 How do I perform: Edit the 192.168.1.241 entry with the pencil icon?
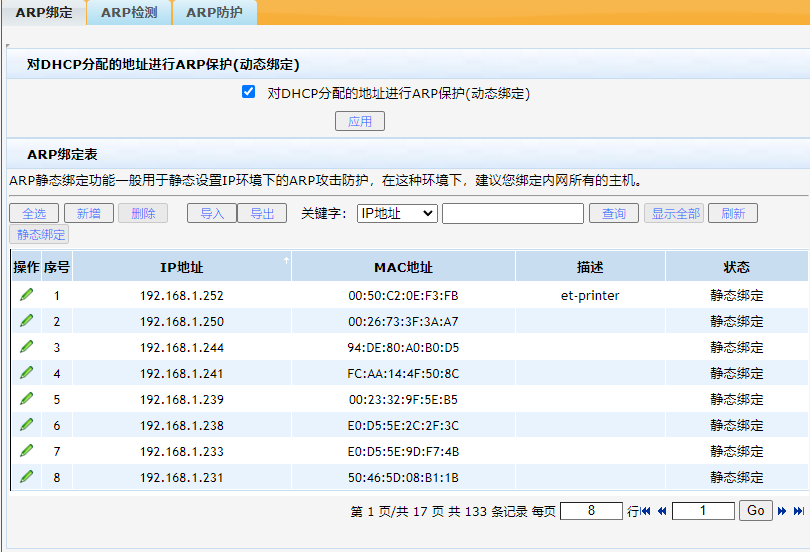point(26,373)
